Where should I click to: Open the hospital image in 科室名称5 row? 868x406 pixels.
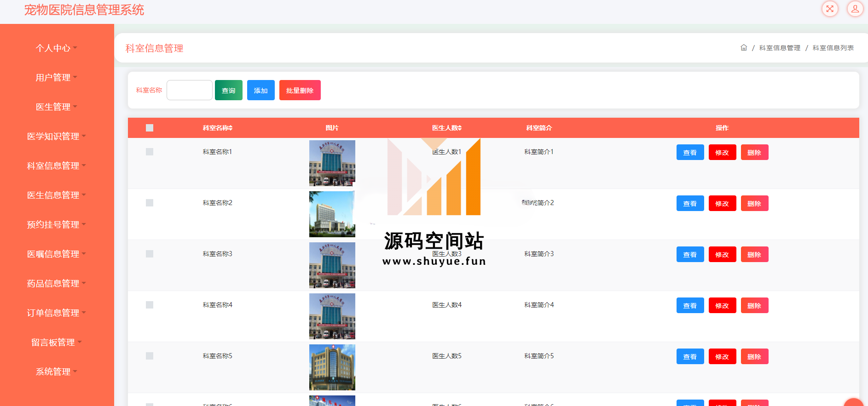332,367
